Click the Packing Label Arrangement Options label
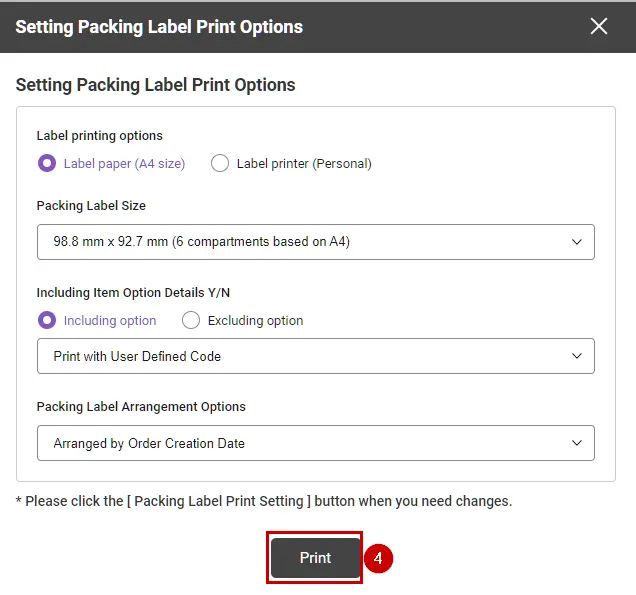This screenshot has height=595, width=636. [141, 407]
